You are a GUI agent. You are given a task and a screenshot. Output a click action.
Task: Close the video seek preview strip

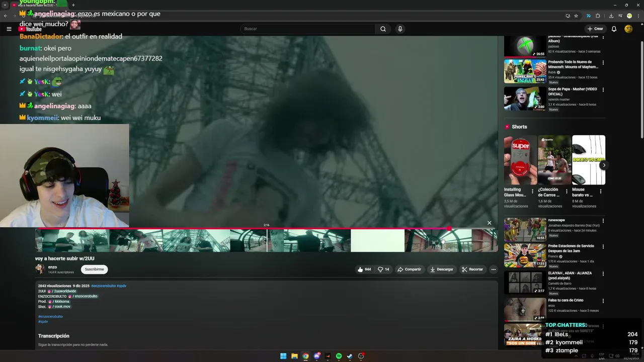pos(489,223)
